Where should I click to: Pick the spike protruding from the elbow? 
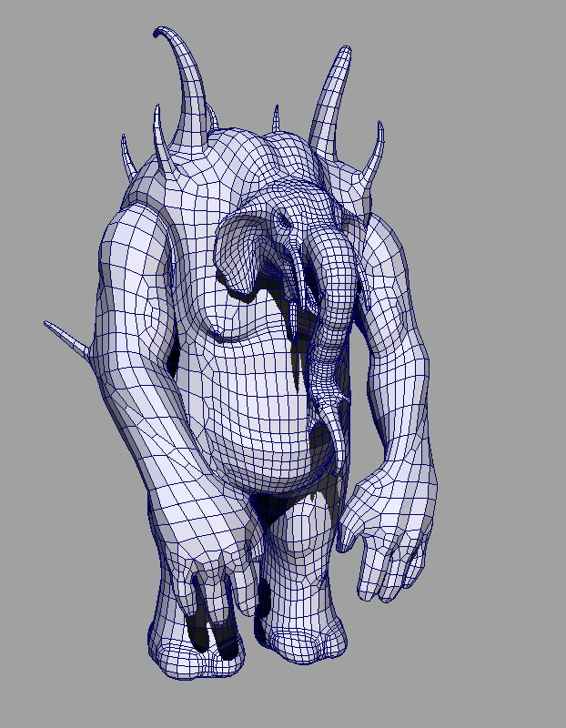point(66,339)
